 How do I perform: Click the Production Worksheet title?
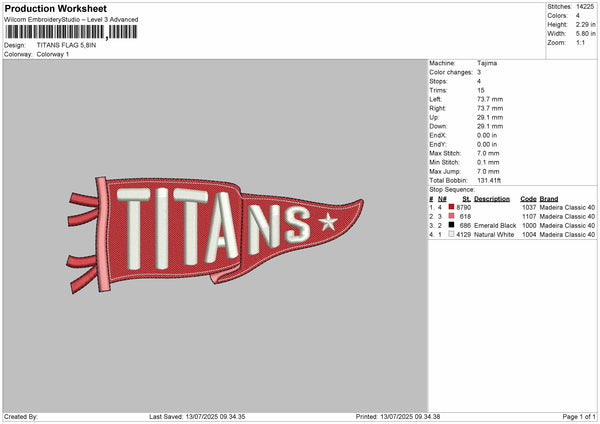point(55,9)
